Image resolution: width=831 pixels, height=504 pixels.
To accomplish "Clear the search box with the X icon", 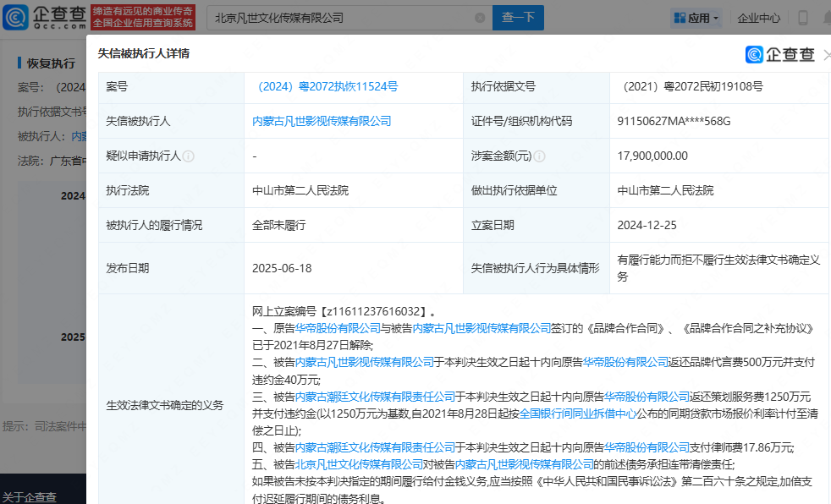I will click(x=480, y=18).
